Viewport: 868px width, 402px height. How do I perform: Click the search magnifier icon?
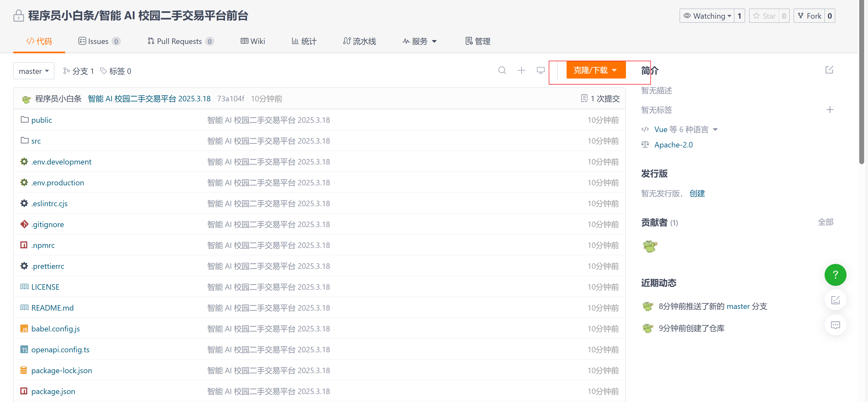point(502,70)
